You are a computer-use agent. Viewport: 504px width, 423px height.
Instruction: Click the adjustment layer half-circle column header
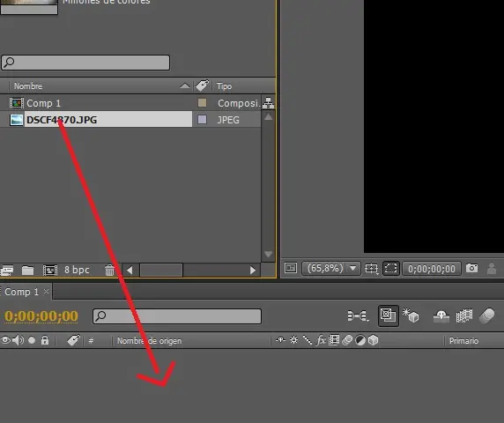coord(360,340)
